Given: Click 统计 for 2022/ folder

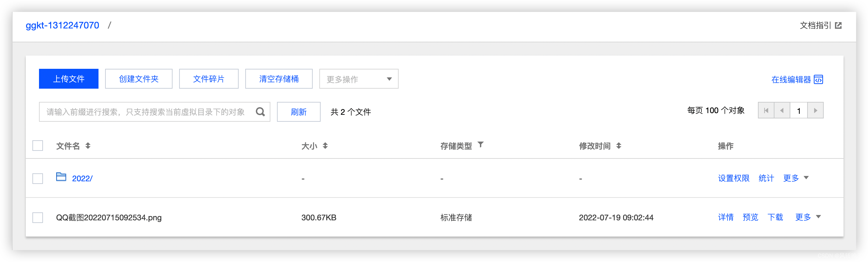Looking at the screenshot, I should [766, 178].
